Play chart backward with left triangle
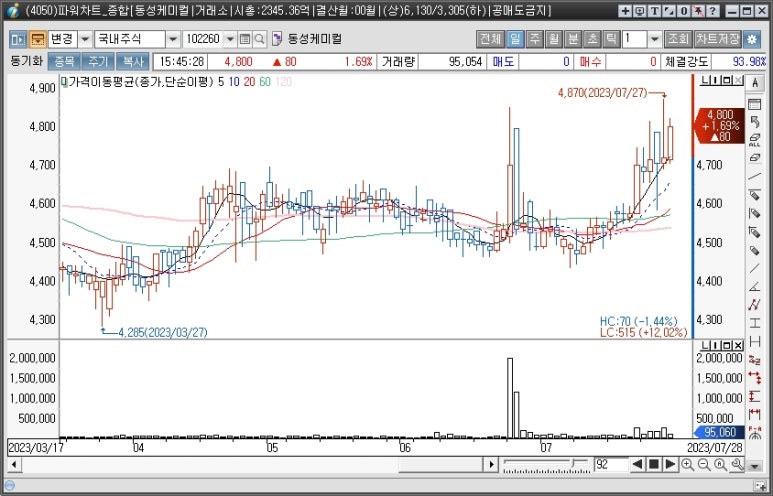The width and height of the screenshot is (773, 496). point(637,464)
